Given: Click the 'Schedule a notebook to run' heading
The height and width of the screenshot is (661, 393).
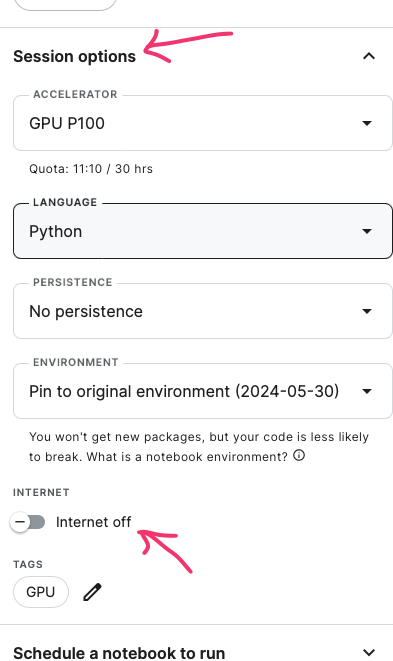Looking at the screenshot, I should [x=119, y=653].
